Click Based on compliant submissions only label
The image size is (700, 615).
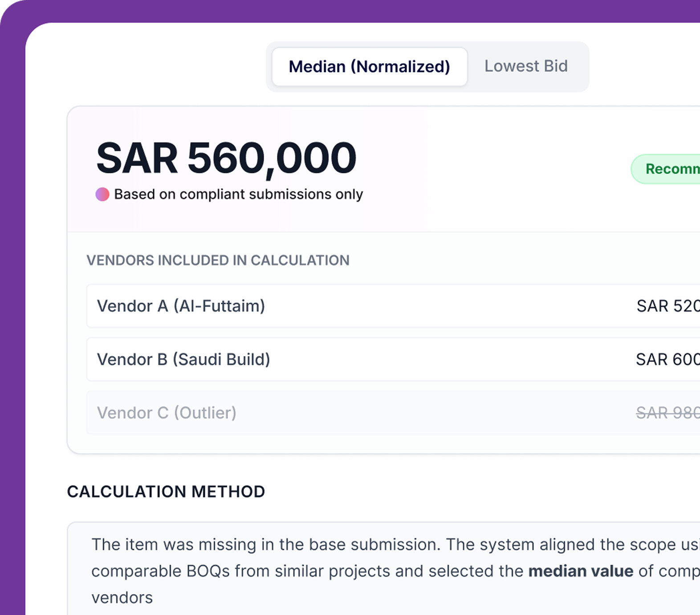pos(239,194)
